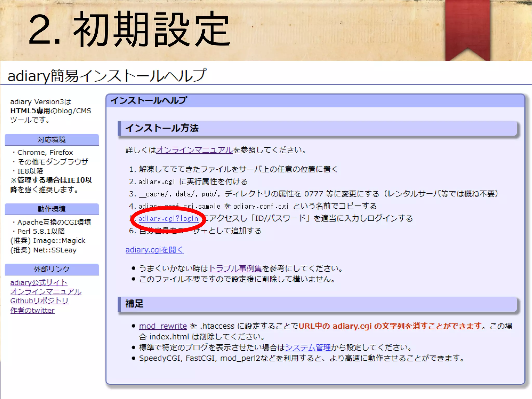Click the mod_rewrite link
The height and width of the screenshot is (399, 532).
pos(163,326)
